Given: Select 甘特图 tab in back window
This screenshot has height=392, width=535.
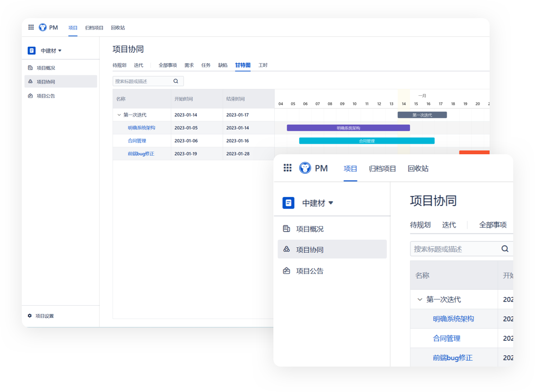Looking at the screenshot, I should point(243,65).
